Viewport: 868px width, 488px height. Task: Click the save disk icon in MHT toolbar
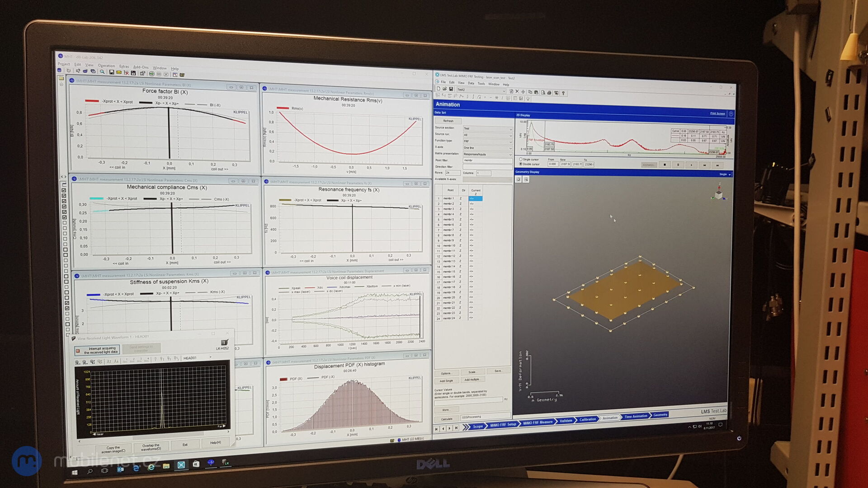(x=111, y=72)
